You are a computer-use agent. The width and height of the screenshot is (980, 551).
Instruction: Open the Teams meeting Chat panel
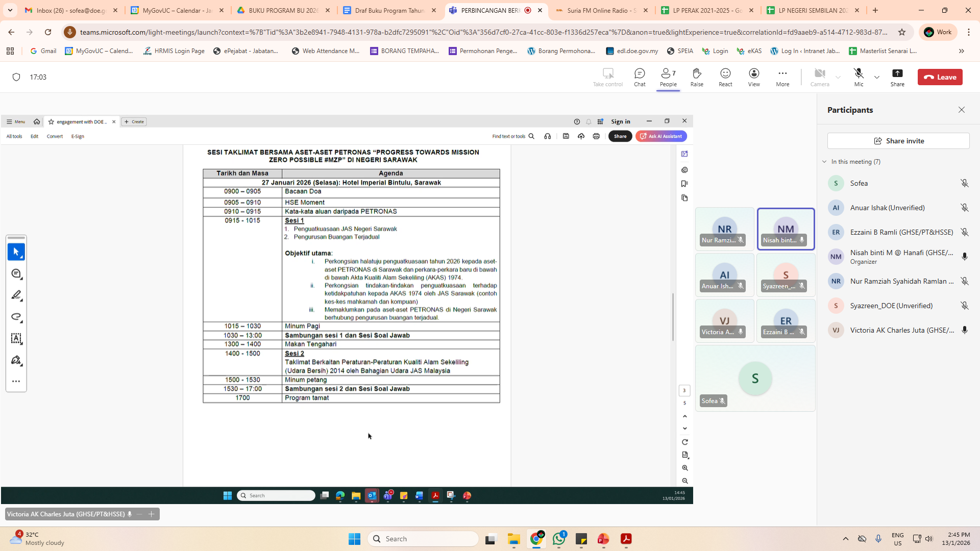pyautogui.click(x=640, y=77)
